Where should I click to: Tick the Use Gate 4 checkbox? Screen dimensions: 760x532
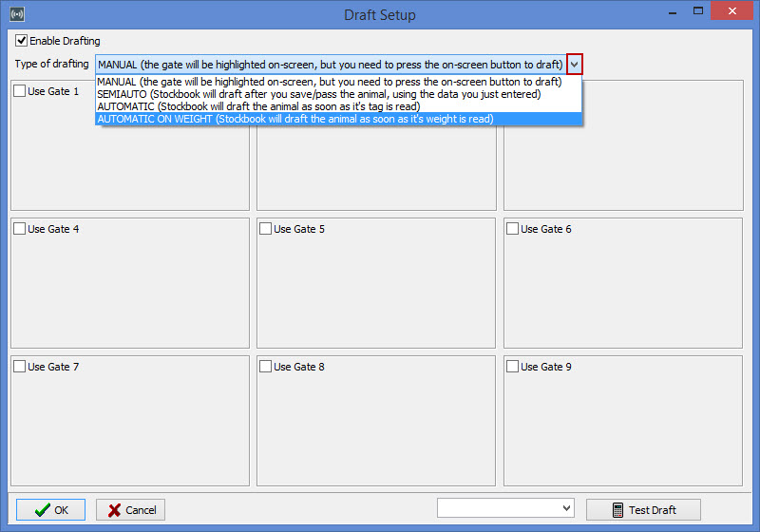[x=19, y=229]
